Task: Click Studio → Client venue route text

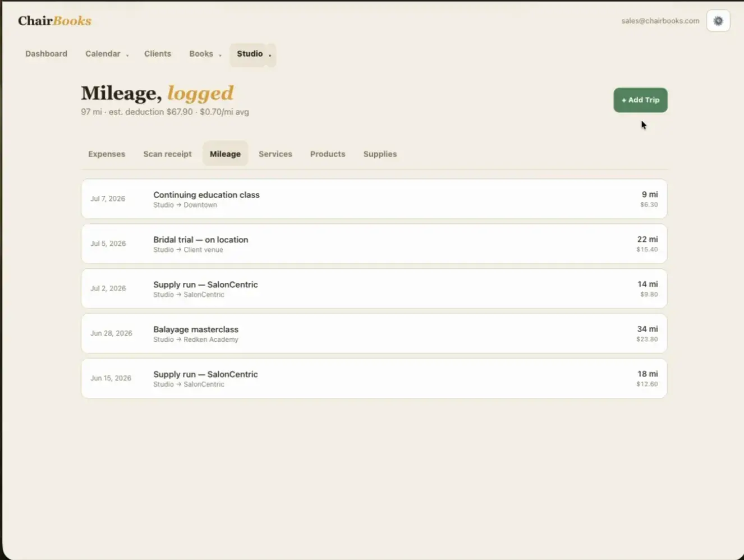Action: click(188, 250)
